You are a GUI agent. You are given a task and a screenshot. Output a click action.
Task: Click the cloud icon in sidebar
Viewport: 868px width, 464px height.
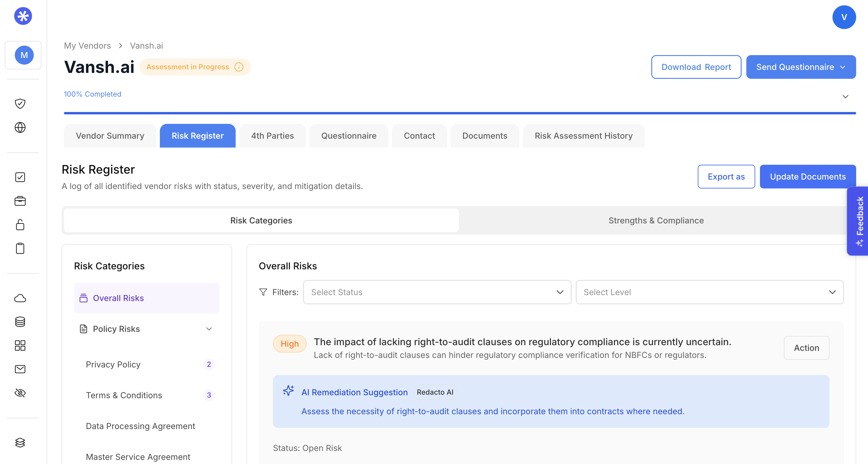(x=20, y=298)
